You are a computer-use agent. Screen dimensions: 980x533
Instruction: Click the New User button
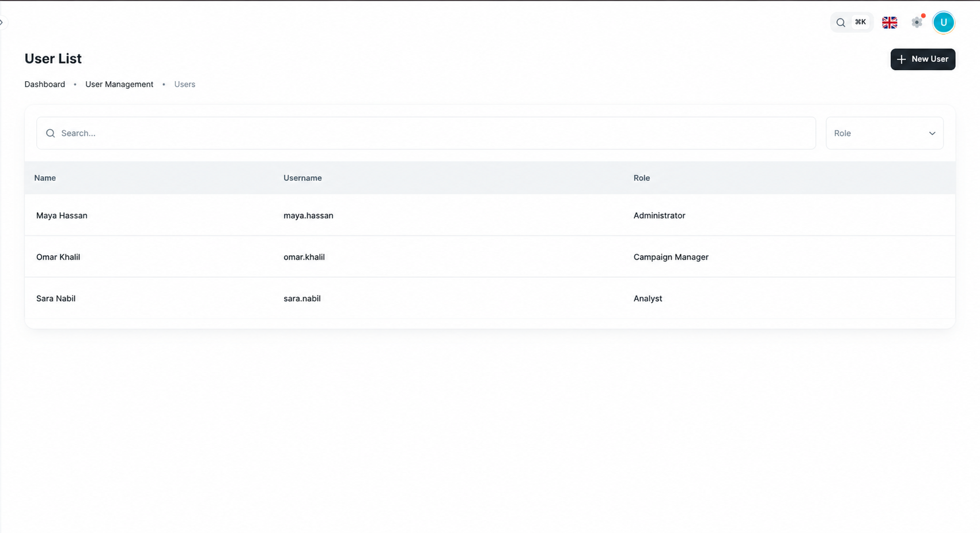[x=923, y=59]
